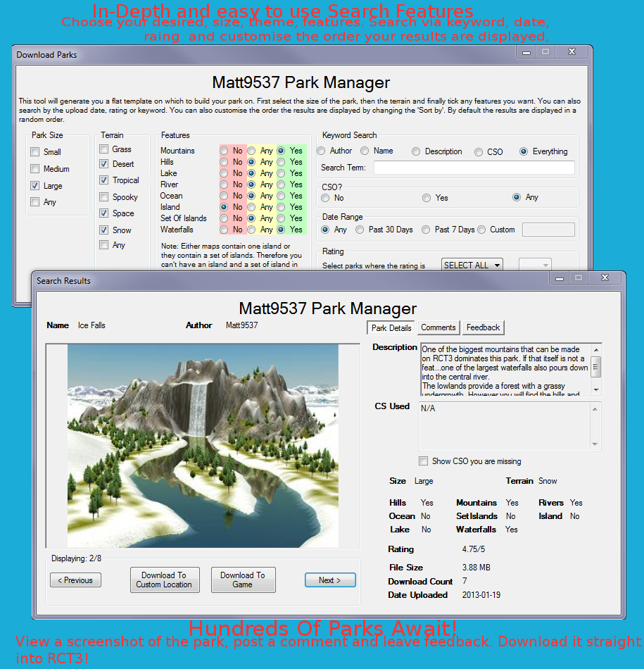Switch to the Park Details tab
Image resolution: width=644 pixels, height=669 pixels.
391,327
